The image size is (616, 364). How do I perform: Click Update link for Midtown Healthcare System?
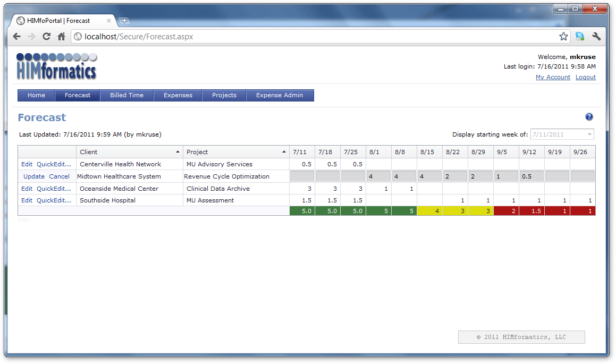coord(34,176)
